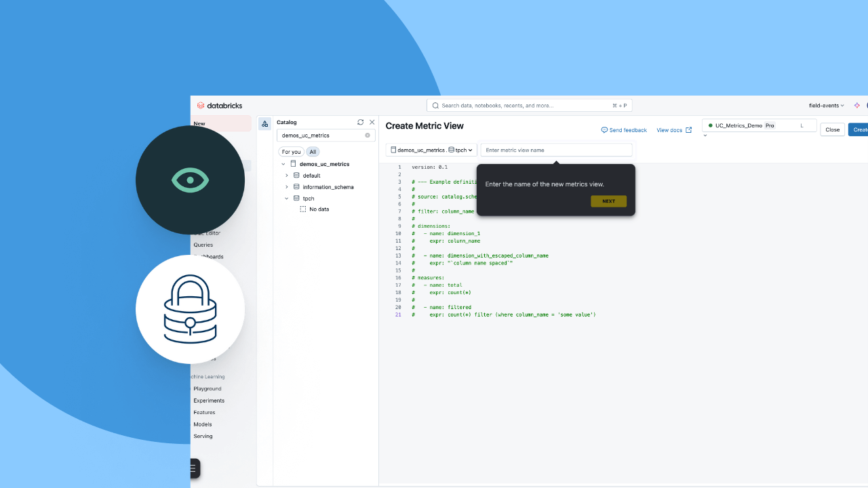Open the hamburger menu button
The width and height of the screenshot is (868, 488).
click(x=195, y=468)
